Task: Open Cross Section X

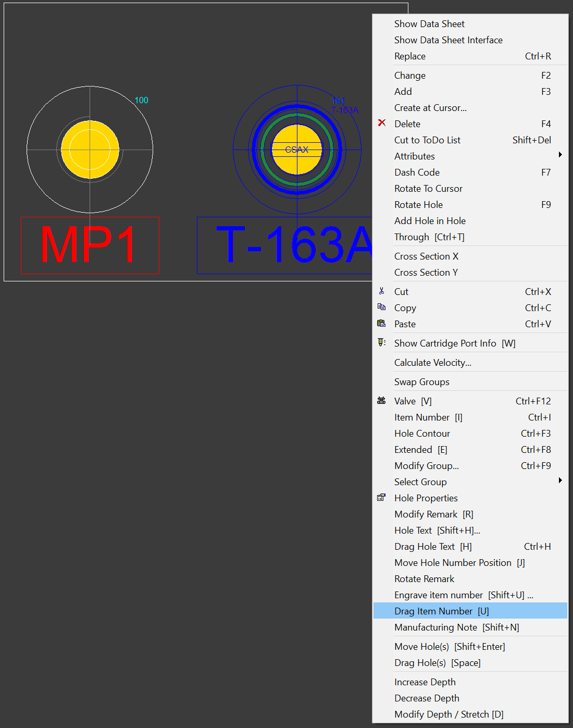Action: (470, 256)
